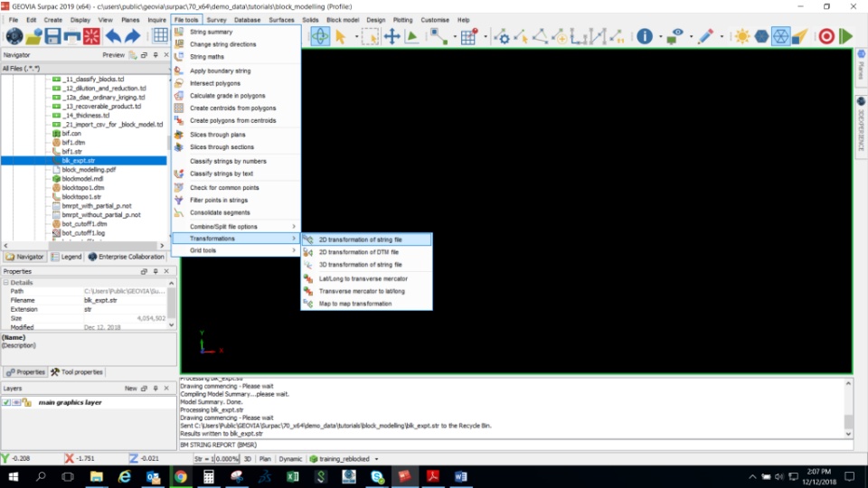
Task: Select bif1.dtm in the file tree
Action: [x=73, y=142]
